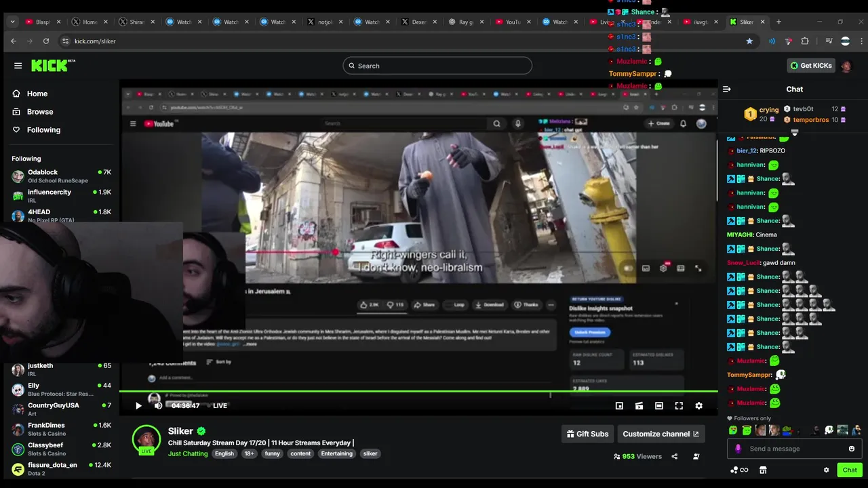Open fissure_dota_en in the sidebar

[x=61, y=469]
